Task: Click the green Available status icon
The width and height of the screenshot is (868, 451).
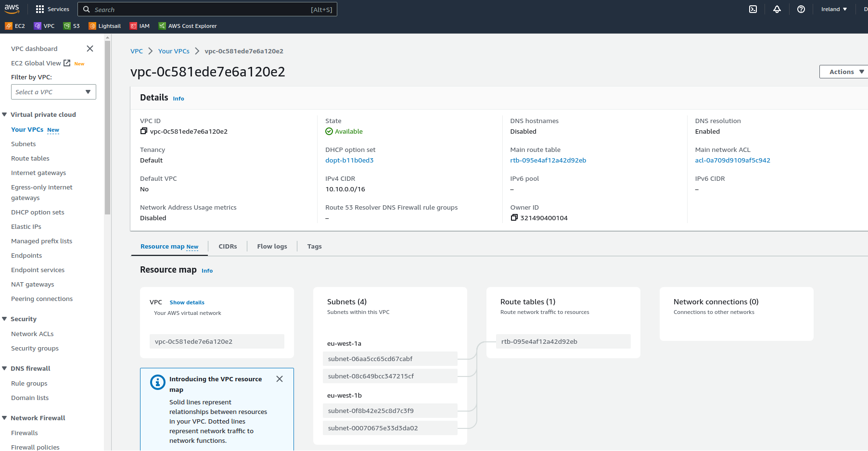Action: [329, 131]
